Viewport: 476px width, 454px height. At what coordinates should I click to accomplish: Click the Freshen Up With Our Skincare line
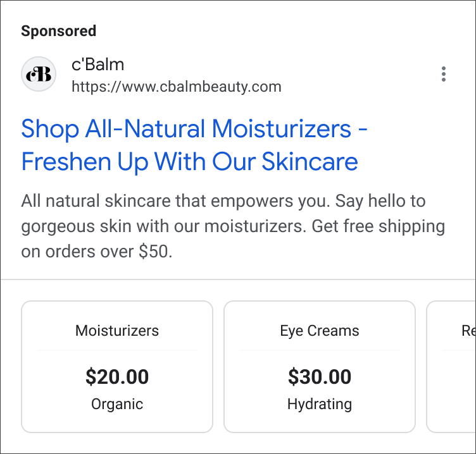190,161
